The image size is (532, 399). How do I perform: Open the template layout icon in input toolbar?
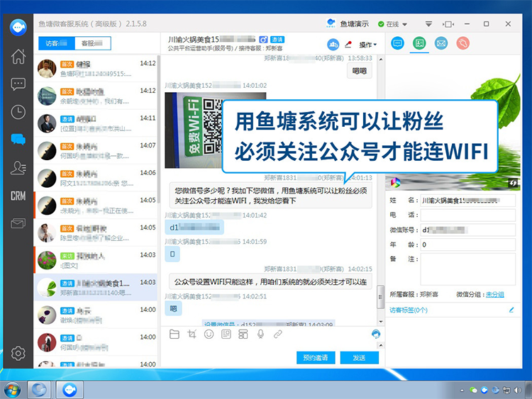(x=243, y=335)
